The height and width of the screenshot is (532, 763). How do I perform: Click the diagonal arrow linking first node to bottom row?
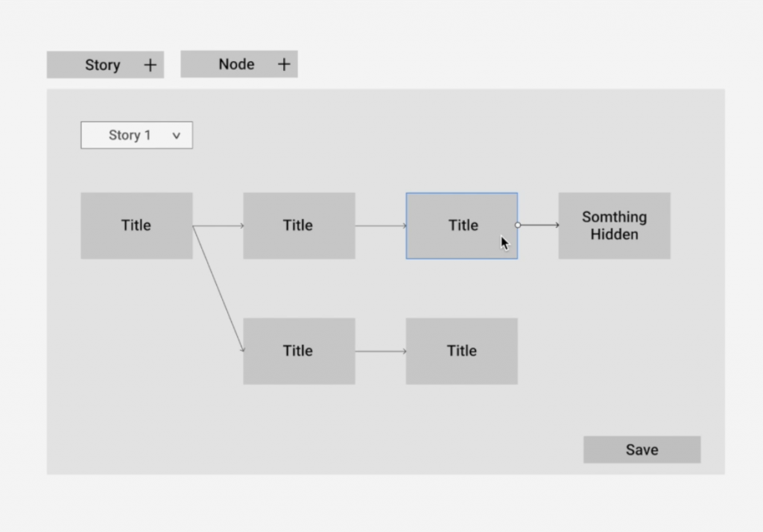pos(218,288)
